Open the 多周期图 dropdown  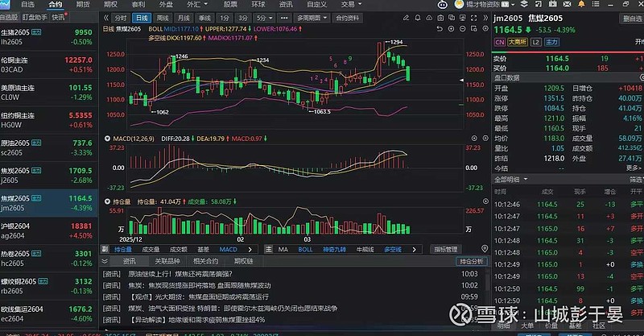(x=312, y=18)
